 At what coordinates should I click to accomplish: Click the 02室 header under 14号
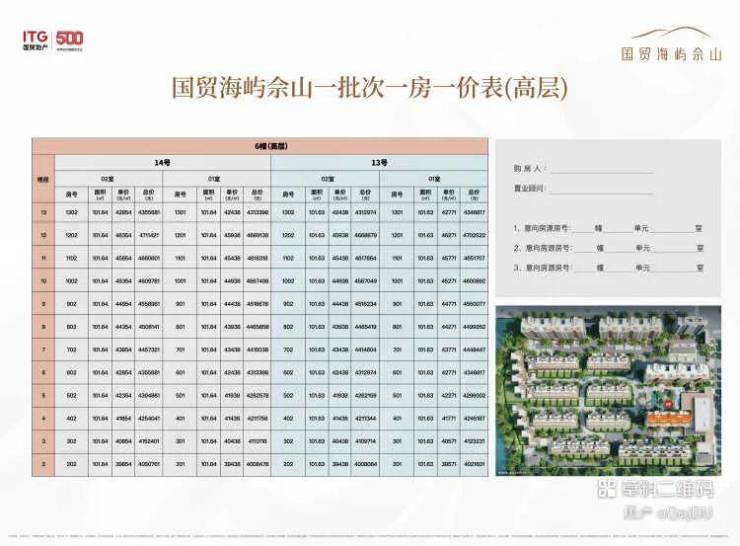tap(109, 179)
